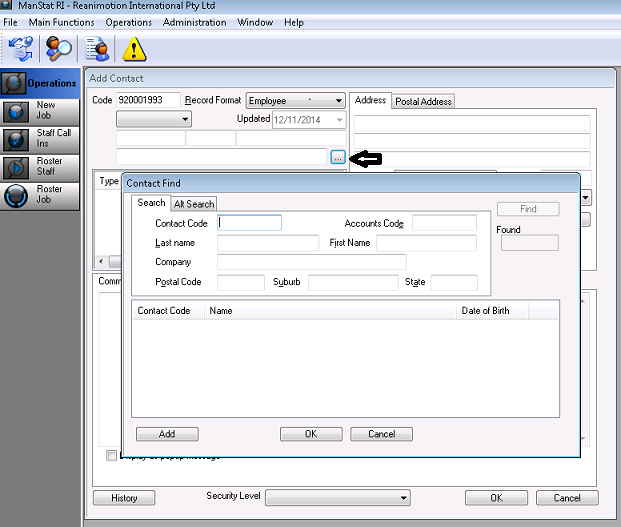The width and height of the screenshot is (621, 527).
Task: Open the Updated date picker dropdown
Action: pos(340,119)
